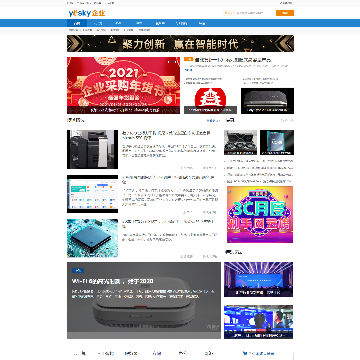
Task: Open the dashboard screenshot article thumbnail
Action: (92, 194)
